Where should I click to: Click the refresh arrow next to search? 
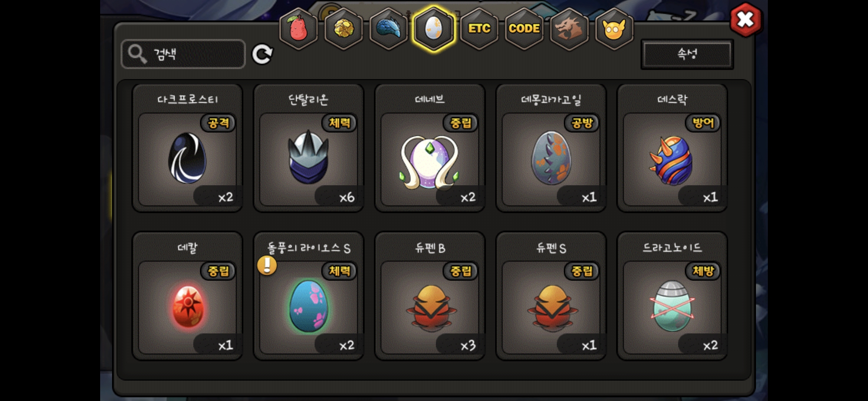(x=263, y=55)
